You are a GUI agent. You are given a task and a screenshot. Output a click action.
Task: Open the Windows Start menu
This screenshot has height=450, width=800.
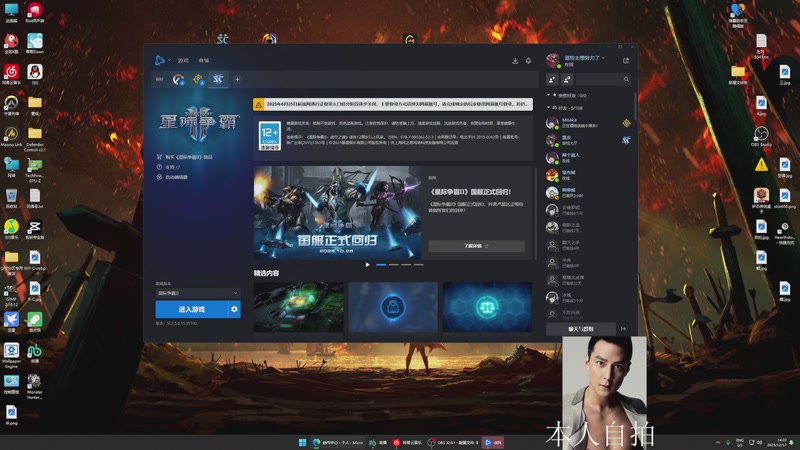pyautogui.click(x=302, y=442)
